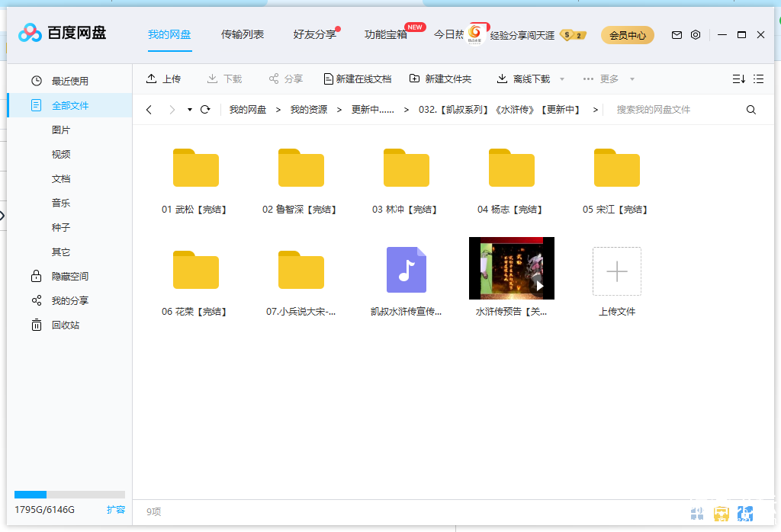The height and width of the screenshot is (532, 781).
Task: Select the 凯叔水浒传宣传 audio file icon
Action: 407,270
